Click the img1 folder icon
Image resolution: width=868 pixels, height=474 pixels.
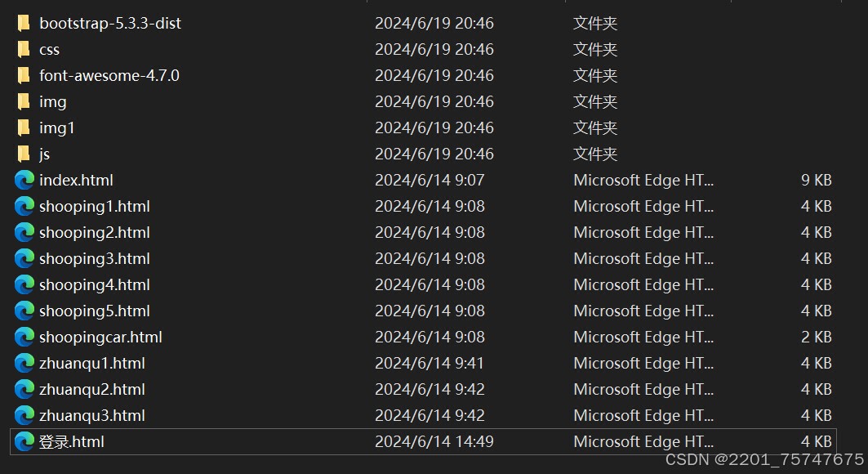24,128
